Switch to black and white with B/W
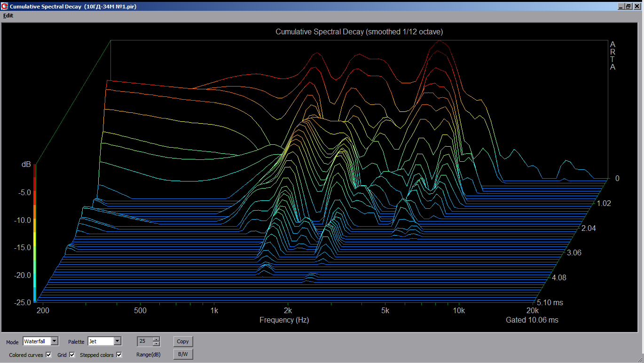 pos(183,354)
